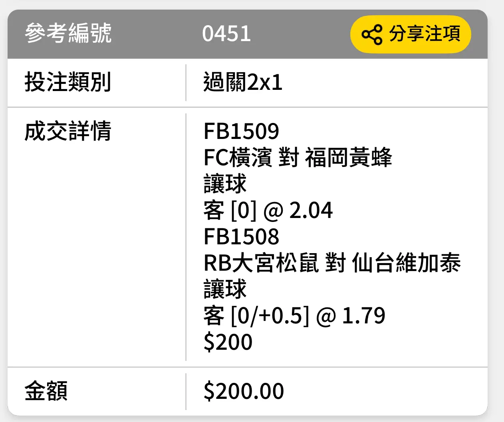Select RB大宮松鼠 對 仙台維加泰 match line

pos(332,262)
